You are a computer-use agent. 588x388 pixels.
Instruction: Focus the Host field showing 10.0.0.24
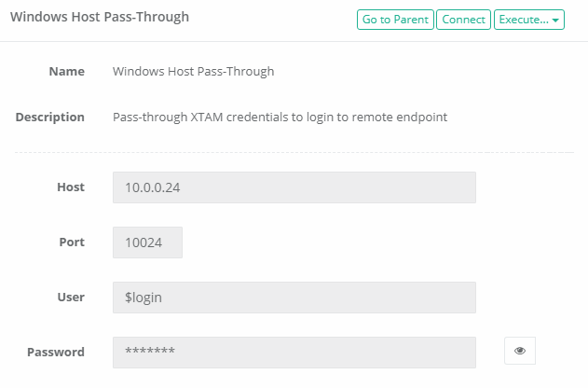coord(294,187)
